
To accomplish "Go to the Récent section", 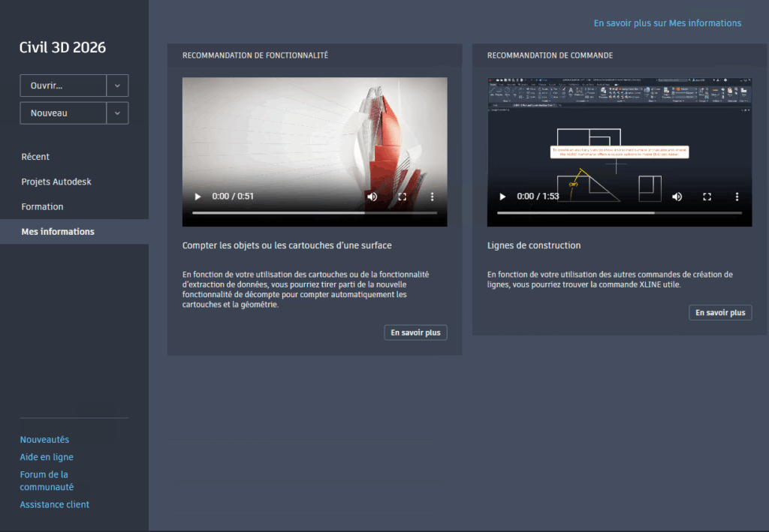I will point(35,157).
